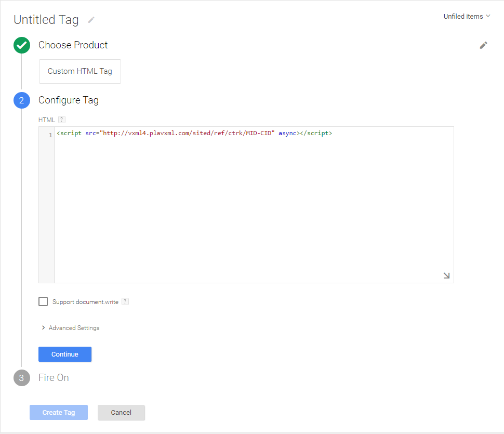Click the Untitled Tag title
504x434 pixels.
coord(46,20)
